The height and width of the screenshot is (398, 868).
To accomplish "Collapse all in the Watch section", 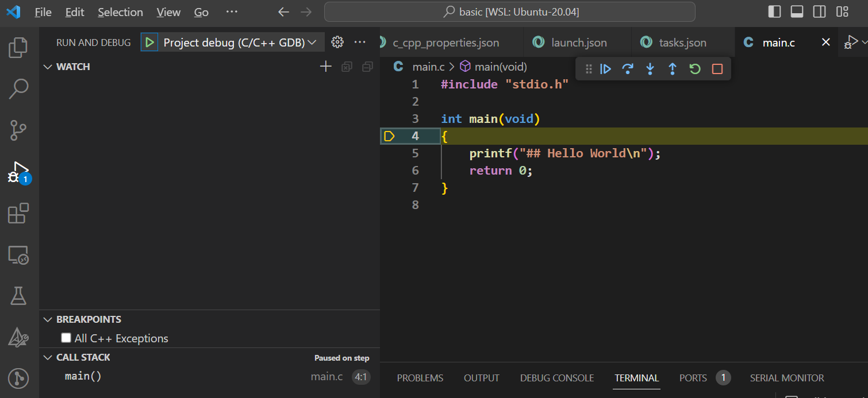I will coord(367,67).
